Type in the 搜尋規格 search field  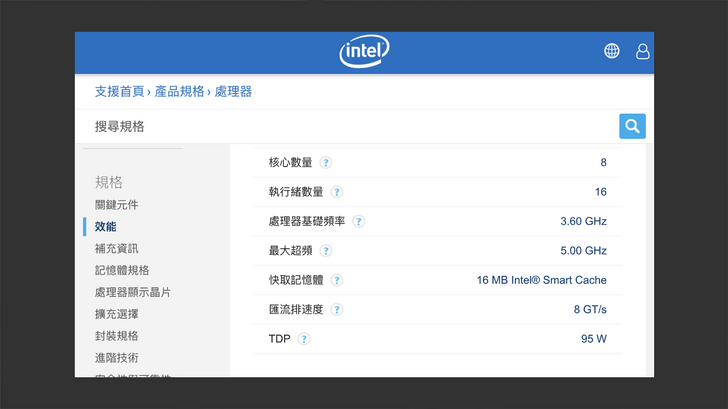(350, 126)
